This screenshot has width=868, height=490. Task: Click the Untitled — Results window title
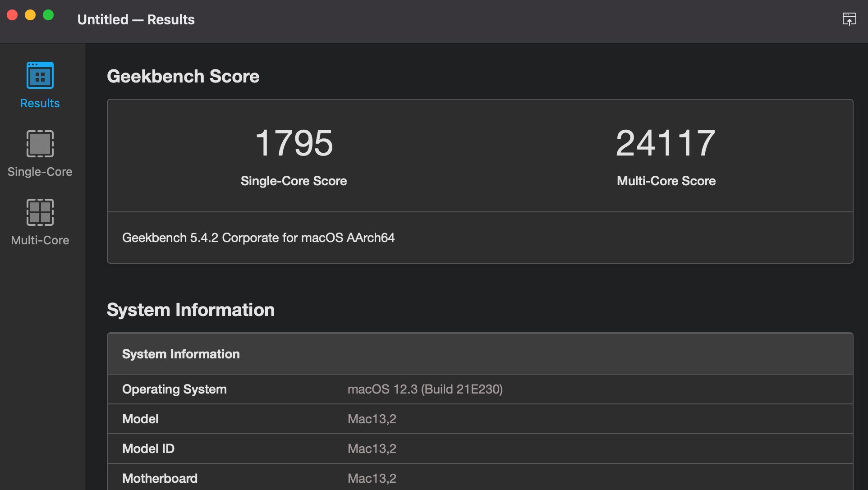136,19
